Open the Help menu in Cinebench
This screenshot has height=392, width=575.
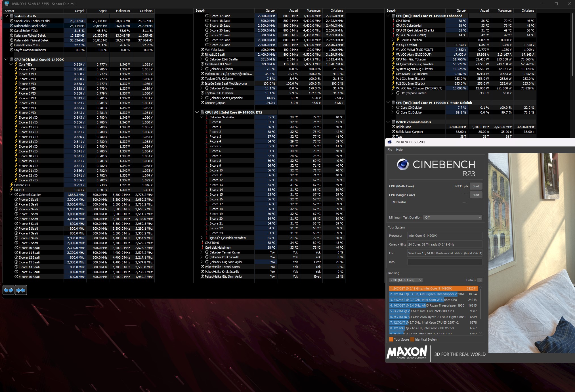[399, 150]
